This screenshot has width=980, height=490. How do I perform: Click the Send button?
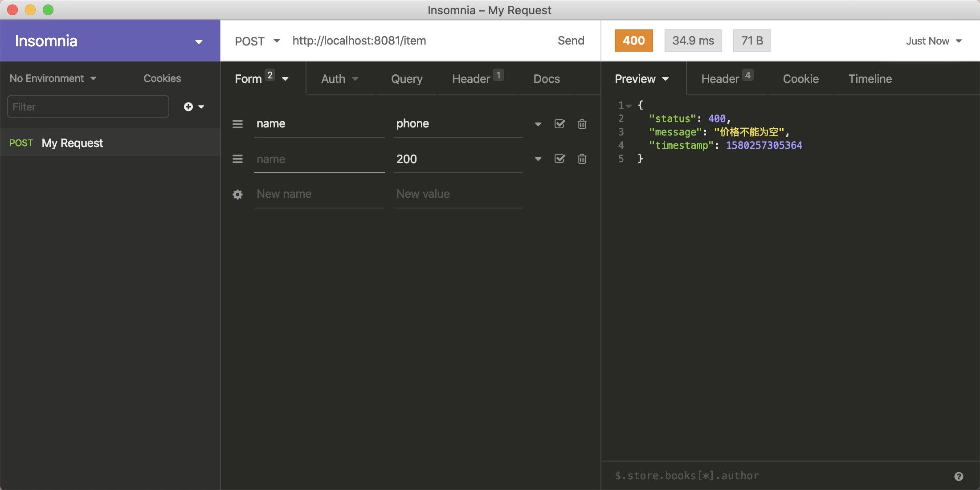[571, 41]
